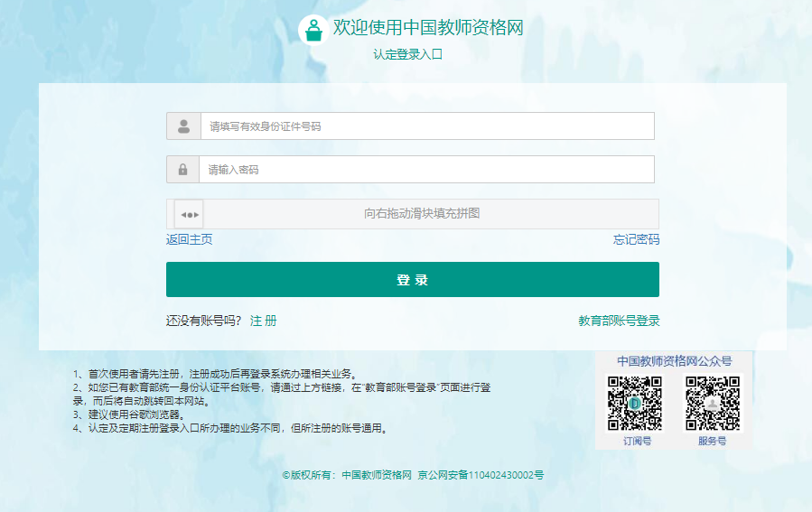Viewport: 812px width, 512px height.
Task: Open the 注册 link
Action: (264, 321)
